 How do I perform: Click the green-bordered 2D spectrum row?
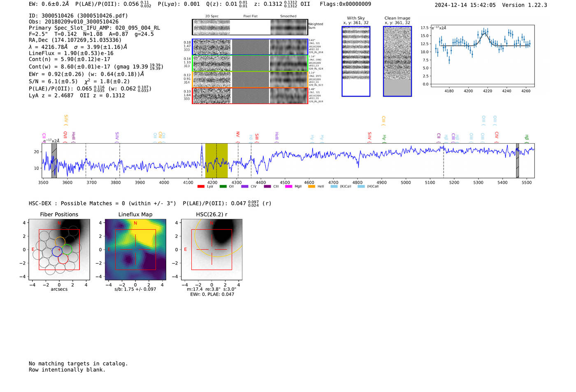pos(250,63)
